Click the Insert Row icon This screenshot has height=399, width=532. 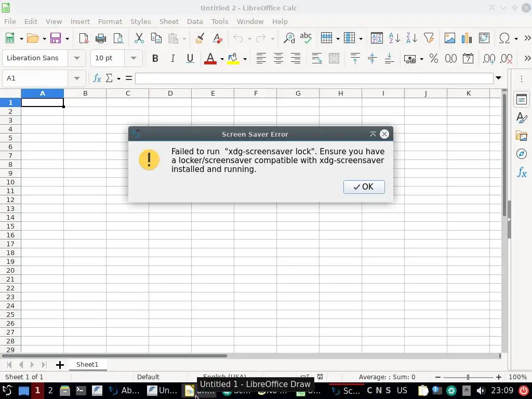pos(326,38)
